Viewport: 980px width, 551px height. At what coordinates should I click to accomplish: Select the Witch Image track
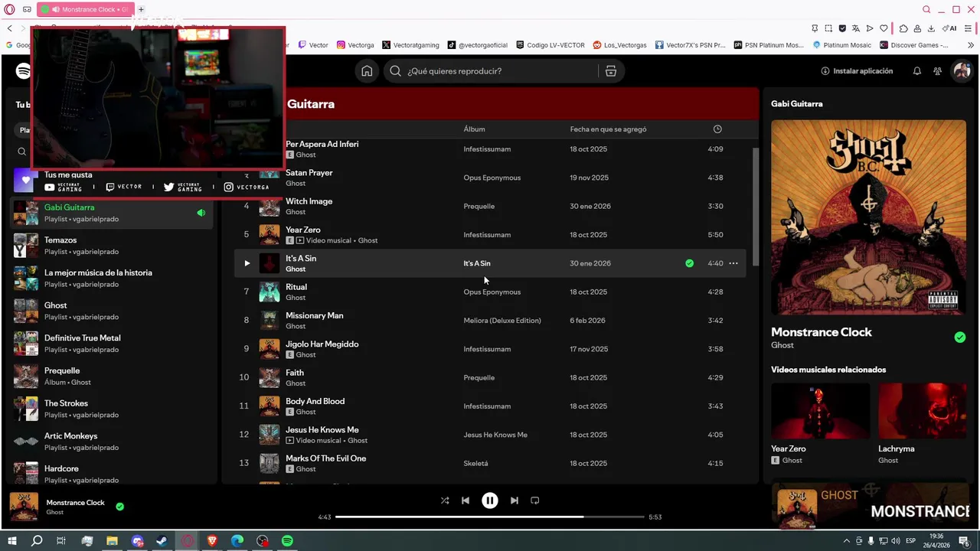coord(490,206)
